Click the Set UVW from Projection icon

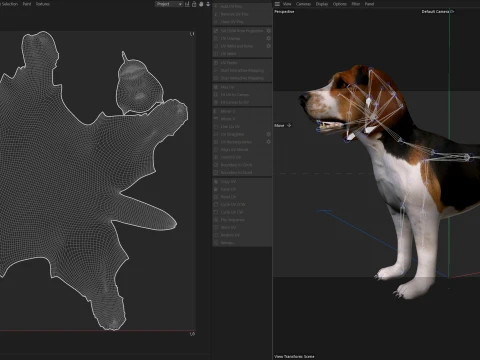(x=216, y=31)
